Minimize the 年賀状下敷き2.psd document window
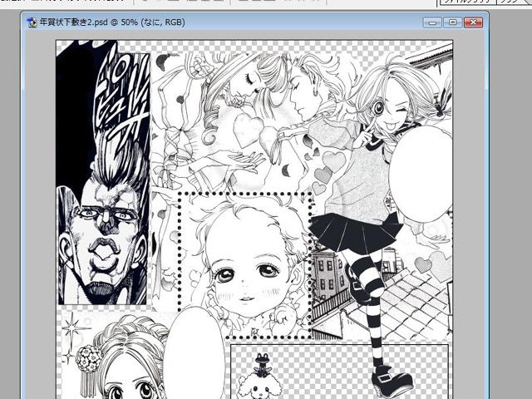 coord(432,22)
